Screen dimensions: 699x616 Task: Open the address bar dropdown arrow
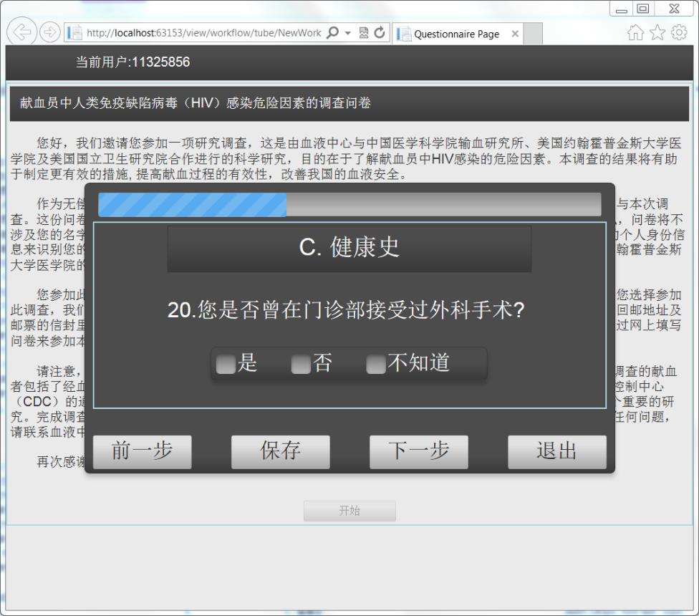(x=348, y=33)
